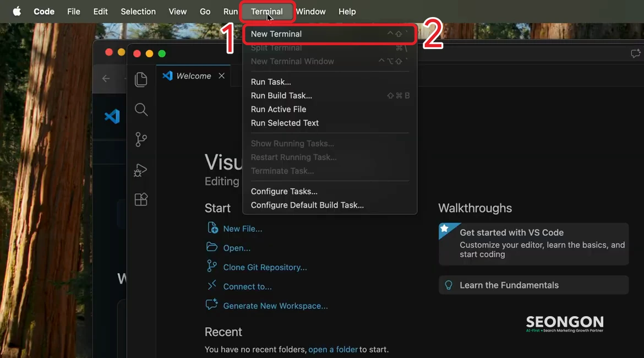Click the VS Code logo in rear window

(112, 116)
